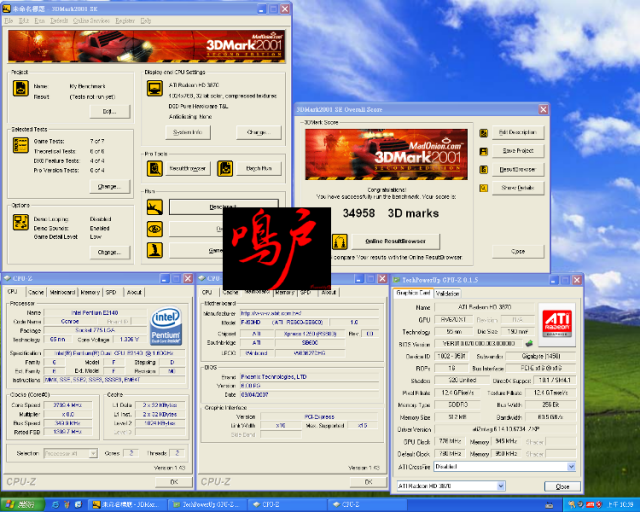Click the Options icon in 3DMark2001
Viewport: 640px width, 512px height.
point(20,223)
